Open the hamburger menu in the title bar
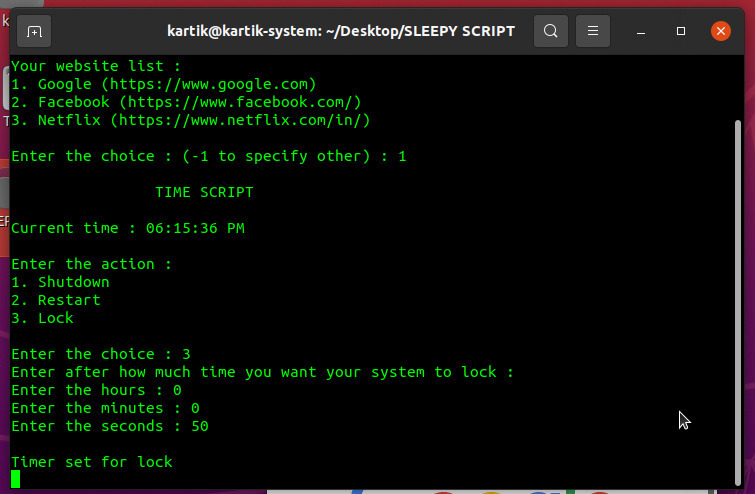Image resolution: width=755 pixels, height=494 pixels. [x=593, y=31]
